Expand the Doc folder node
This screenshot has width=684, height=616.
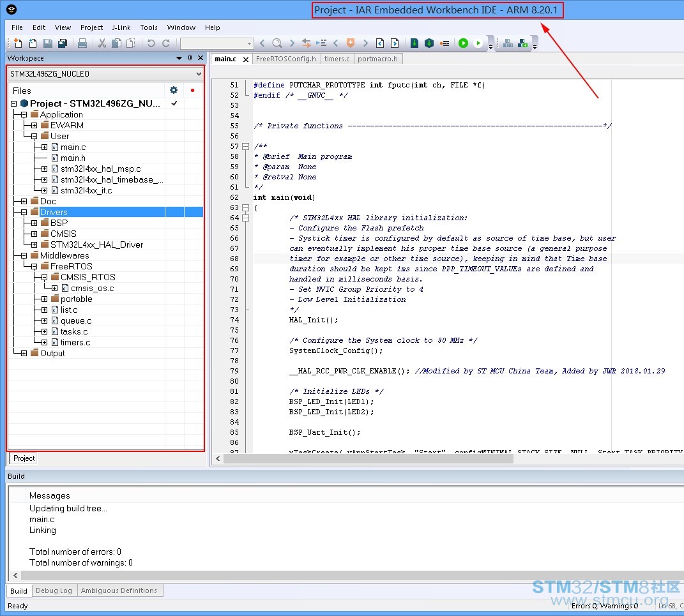(x=24, y=202)
